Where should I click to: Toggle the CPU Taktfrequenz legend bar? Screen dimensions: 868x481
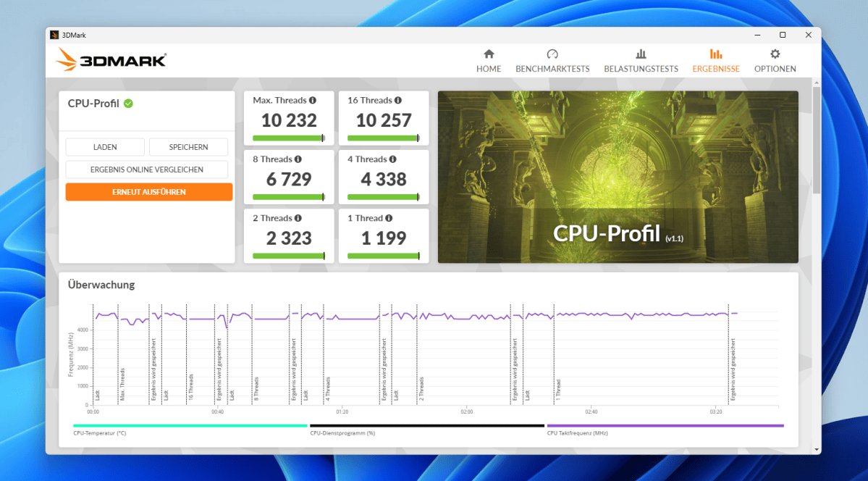point(665,426)
